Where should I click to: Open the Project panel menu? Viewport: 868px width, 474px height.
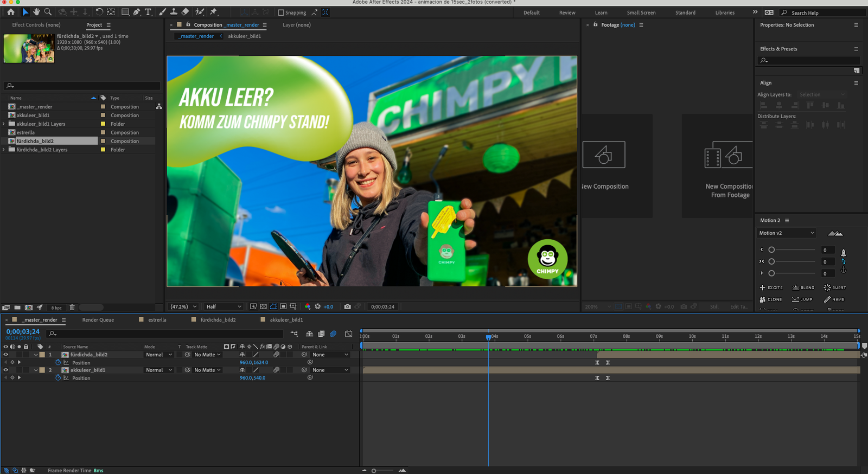click(108, 25)
